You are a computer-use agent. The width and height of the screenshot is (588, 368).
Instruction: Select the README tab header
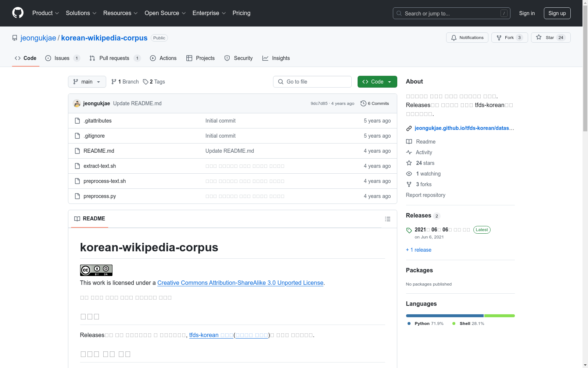[90, 219]
